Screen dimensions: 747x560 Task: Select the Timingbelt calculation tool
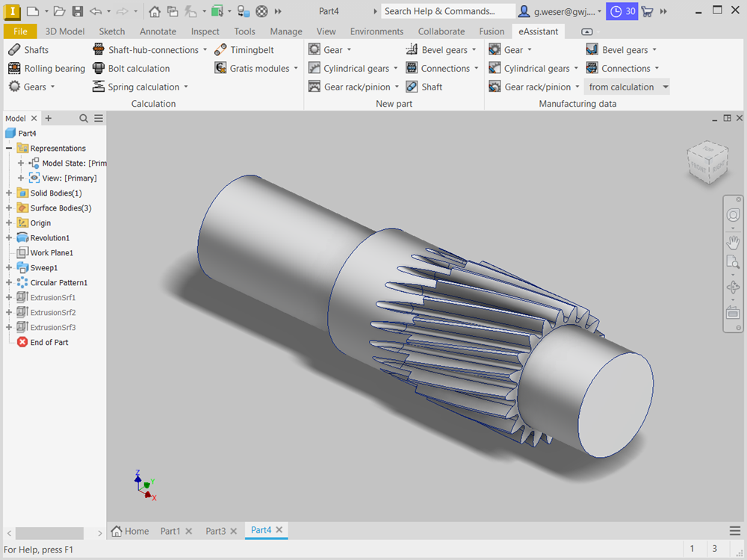(x=244, y=50)
